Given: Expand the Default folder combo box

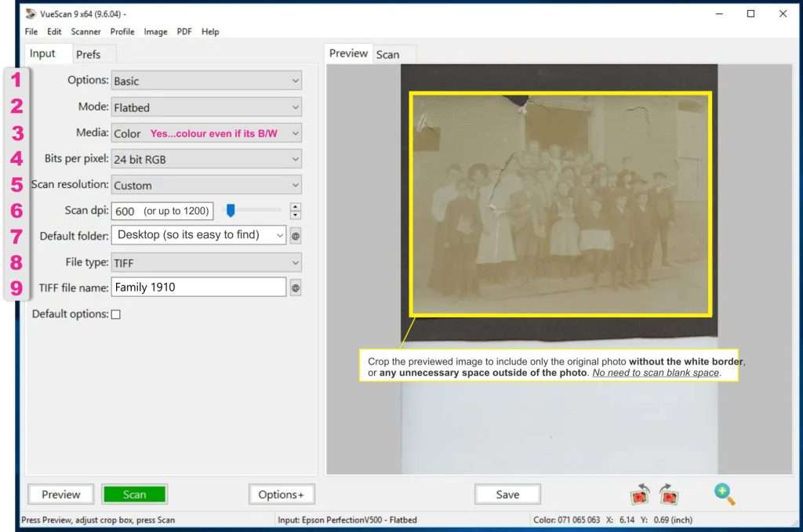Looking at the screenshot, I should (198, 235).
